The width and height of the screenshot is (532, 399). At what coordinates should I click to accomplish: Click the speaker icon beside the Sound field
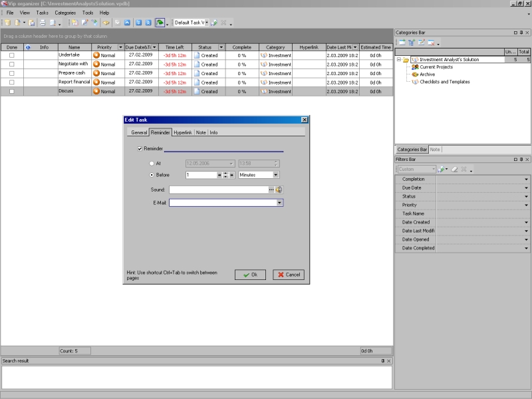[279, 190]
